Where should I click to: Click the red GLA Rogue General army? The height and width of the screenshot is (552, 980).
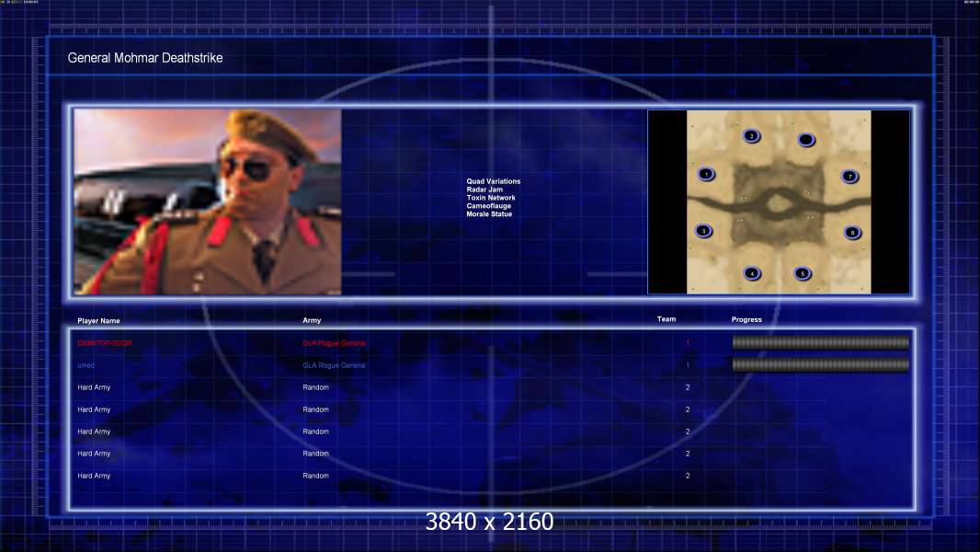coord(334,343)
